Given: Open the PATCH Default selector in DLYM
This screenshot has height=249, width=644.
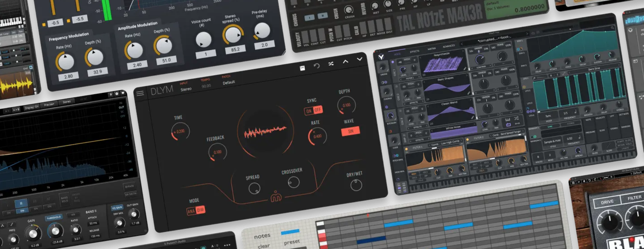Looking at the screenshot, I should click(229, 82).
